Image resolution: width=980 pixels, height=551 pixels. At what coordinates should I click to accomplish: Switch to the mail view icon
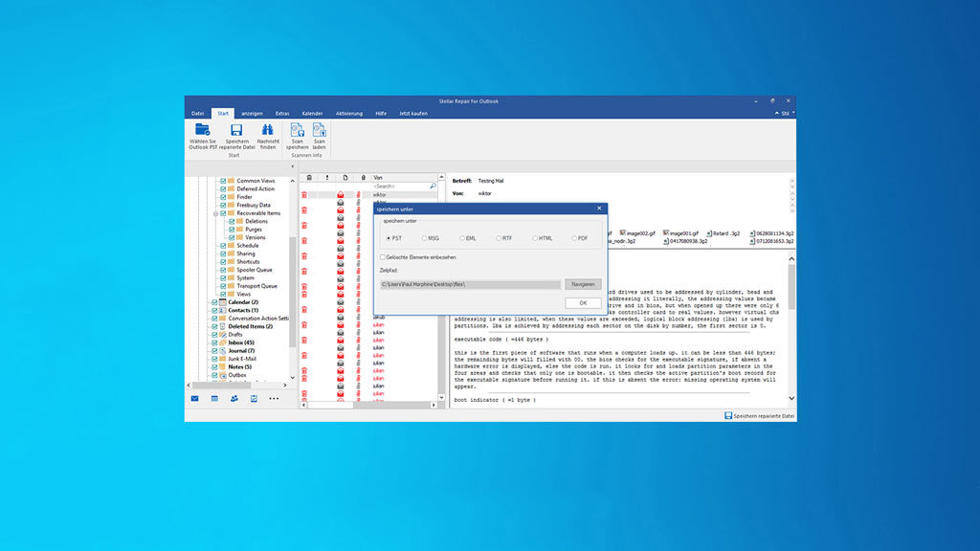(x=195, y=399)
